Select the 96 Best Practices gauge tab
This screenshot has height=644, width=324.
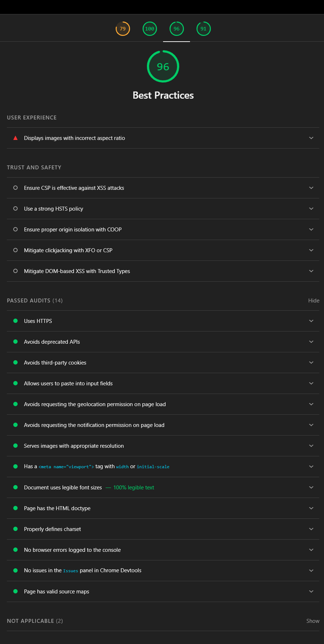coord(176,29)
